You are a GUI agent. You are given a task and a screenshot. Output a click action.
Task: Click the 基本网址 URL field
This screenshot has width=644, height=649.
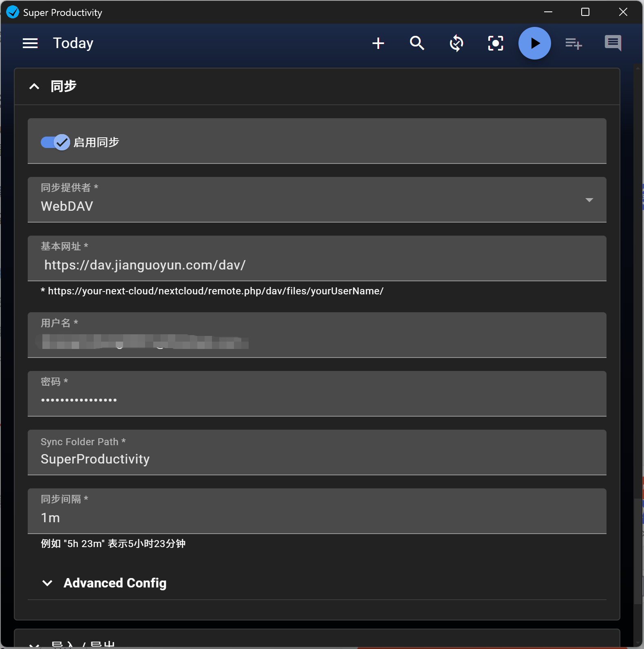[317, 265]
